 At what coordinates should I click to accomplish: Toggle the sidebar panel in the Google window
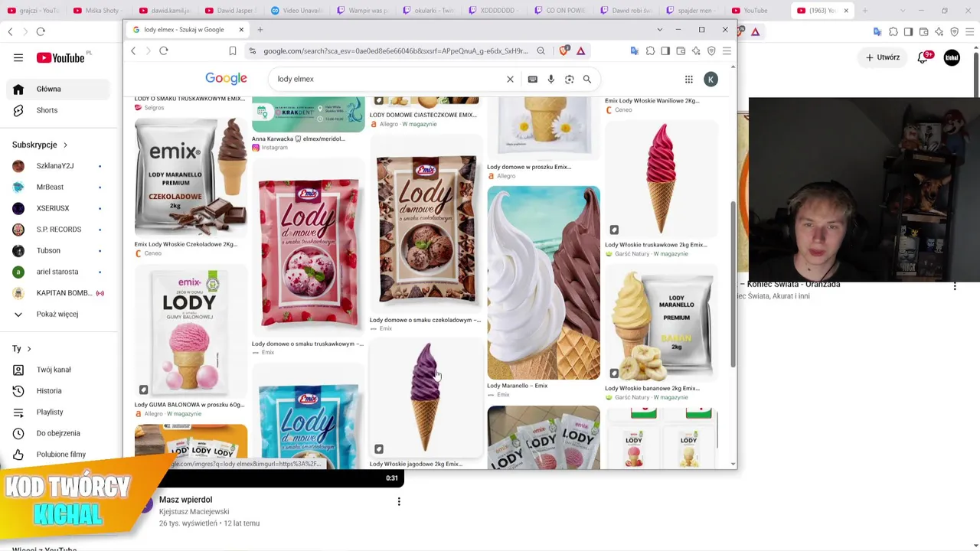click(x=665, y=51)
